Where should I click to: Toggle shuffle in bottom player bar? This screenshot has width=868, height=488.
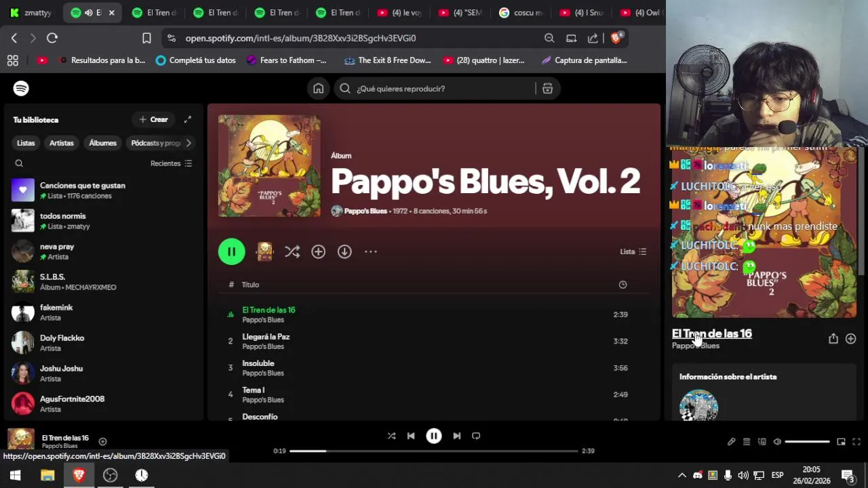point(391,436)
